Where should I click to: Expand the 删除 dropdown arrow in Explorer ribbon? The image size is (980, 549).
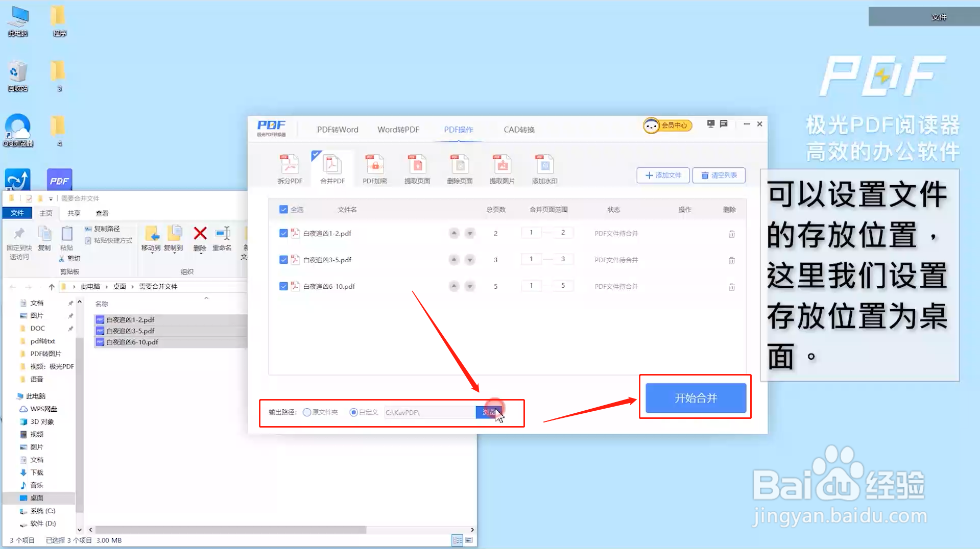pos(200,253)
